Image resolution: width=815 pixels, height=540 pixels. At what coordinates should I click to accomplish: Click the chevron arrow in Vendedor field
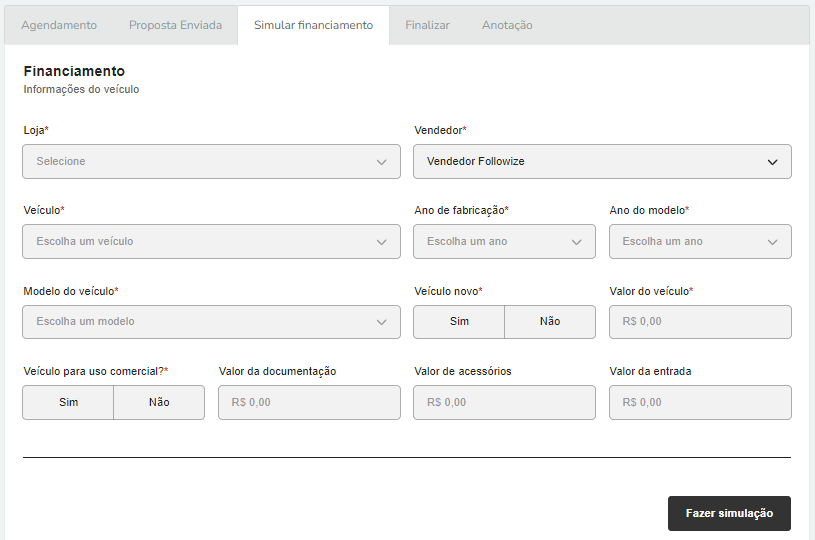coord(772,162)
